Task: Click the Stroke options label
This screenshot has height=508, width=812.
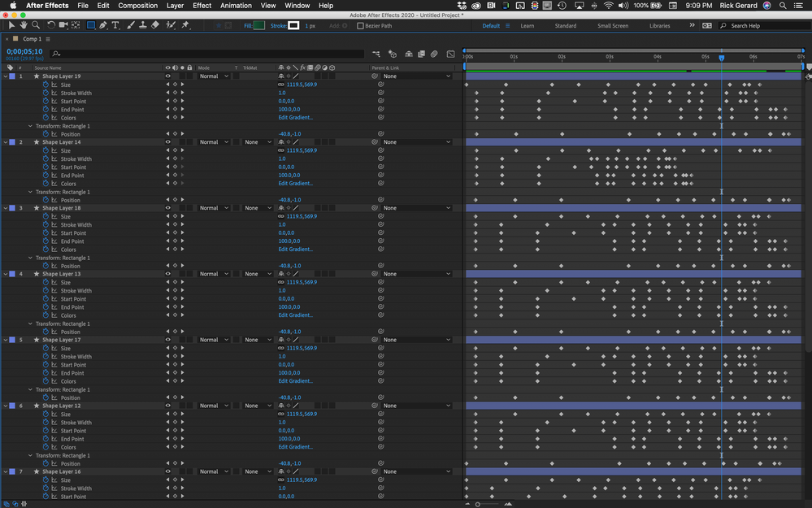Action: click(278, 25)
